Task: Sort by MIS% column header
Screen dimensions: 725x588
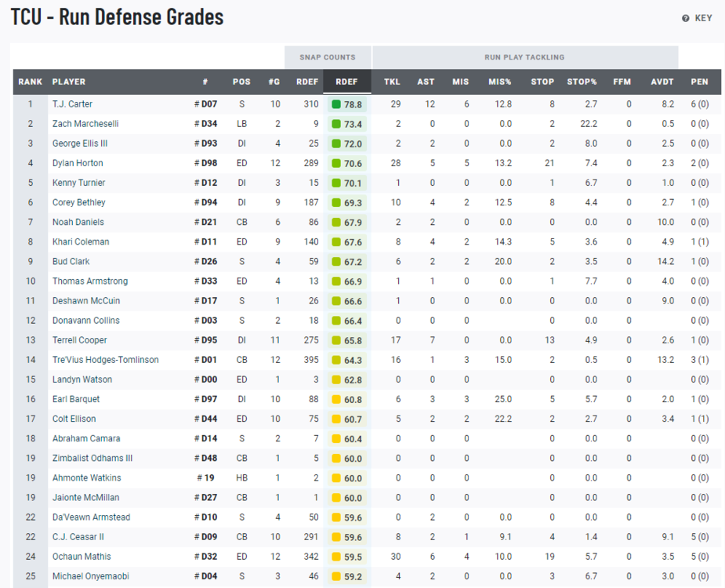Action: [x=500, y=82]
